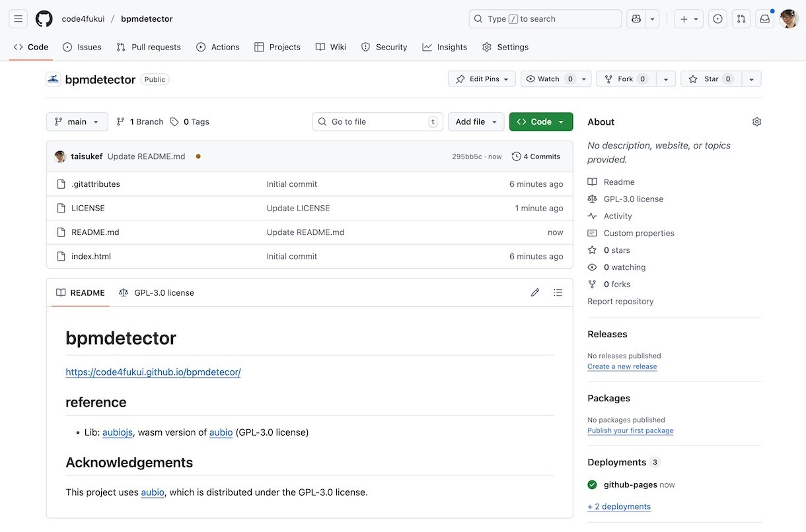Open the Fork list dropdown arrow
The width and height of the screenshot is (806, 532).
(x=666, y=79)
